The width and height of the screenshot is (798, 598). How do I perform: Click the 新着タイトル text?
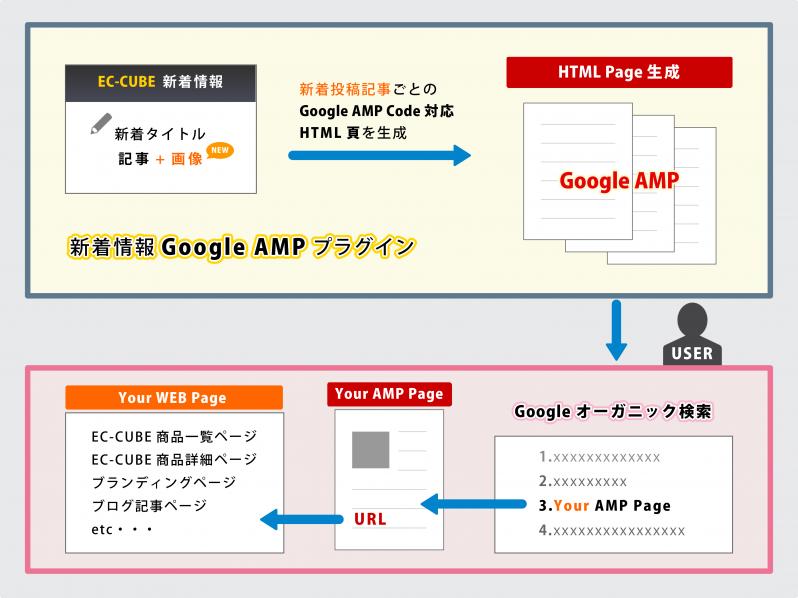(x=160, y=134)
